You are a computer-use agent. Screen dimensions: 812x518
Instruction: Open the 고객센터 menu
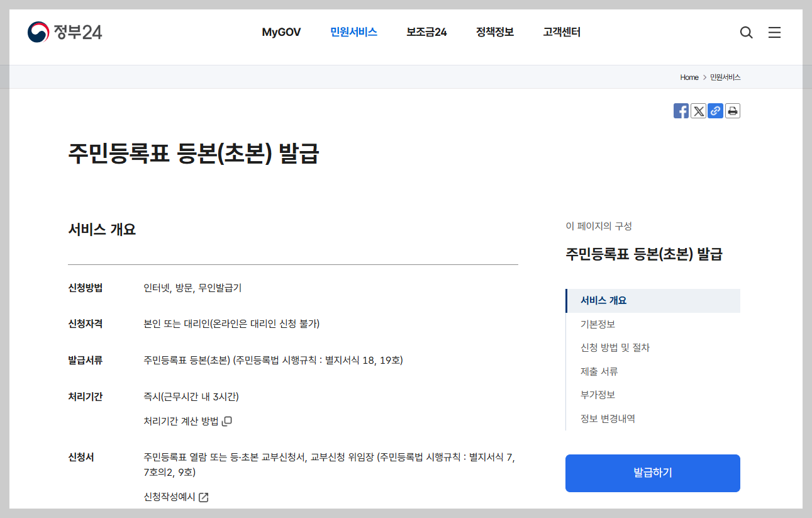[x=560, y=32]
